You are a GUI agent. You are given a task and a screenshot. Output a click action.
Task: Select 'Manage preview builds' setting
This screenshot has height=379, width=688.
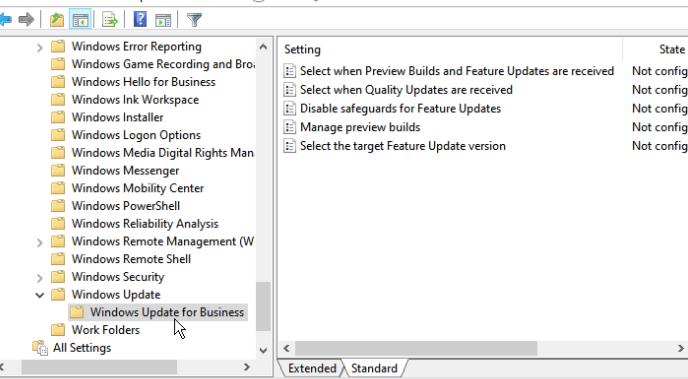360,127
